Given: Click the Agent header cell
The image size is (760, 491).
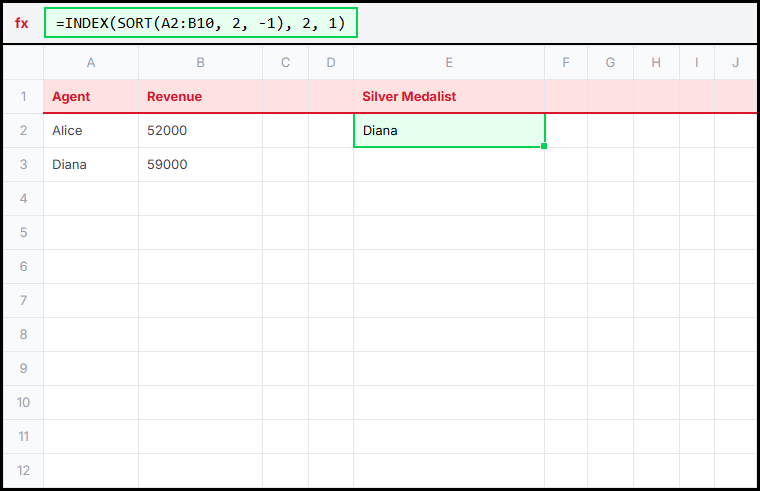Looking at the screenshot, I should pos(91,97).
